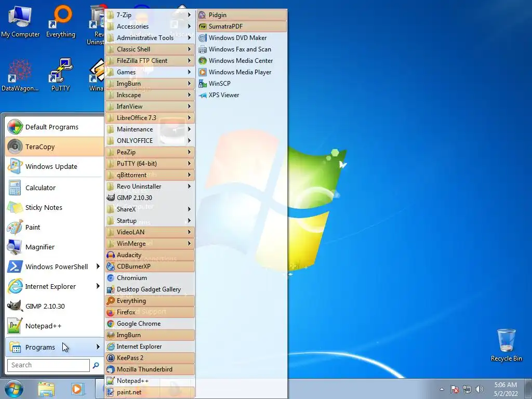
Task: Open CDBurnerXP program entry
Action: coord(150,267)
